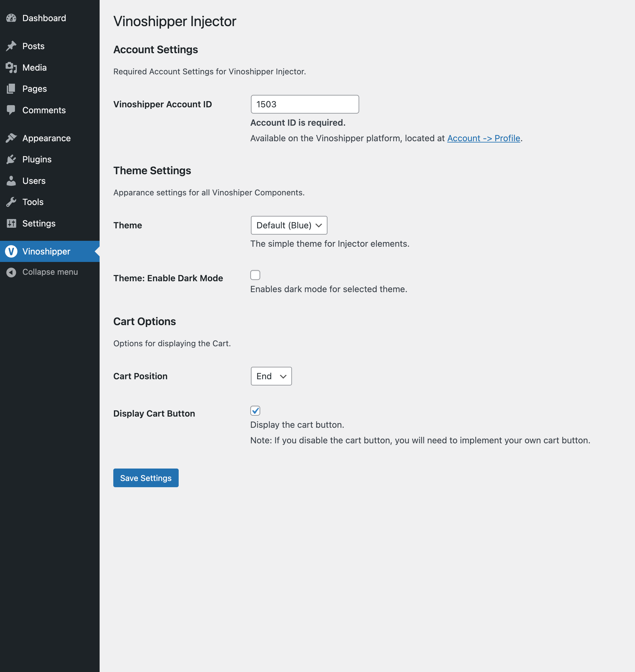This screenshot has width=635, height=672.
Task: Click the "Options for displaying the Cart." text
Action: coord(172,343)
